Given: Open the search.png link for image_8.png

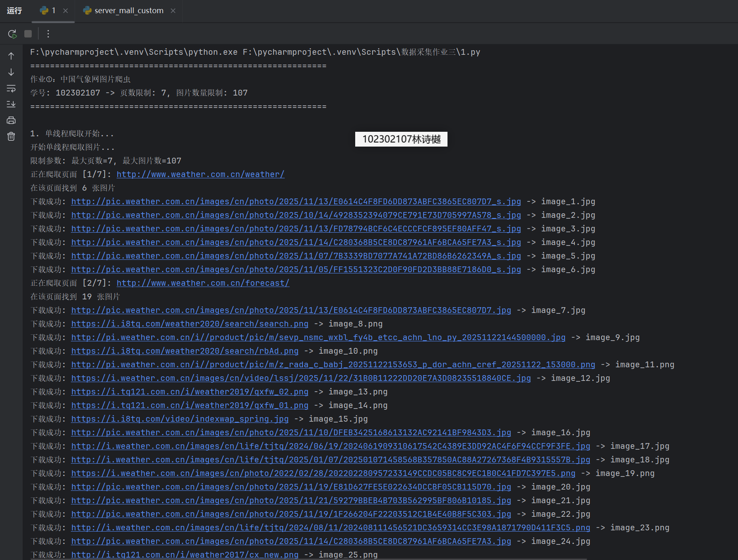Looking at the screenshot, I should (x=190, y=324).
